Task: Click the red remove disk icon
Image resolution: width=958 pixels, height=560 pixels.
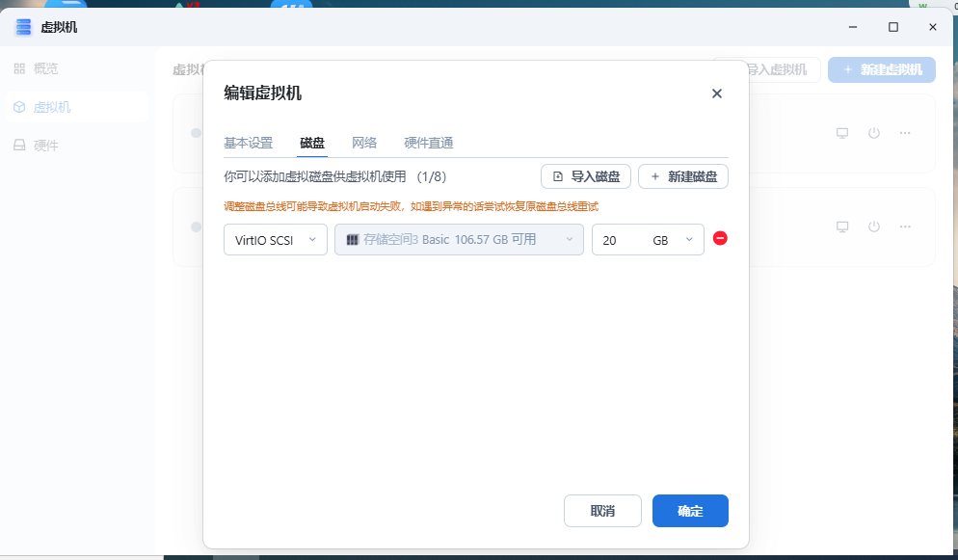Action: coord(720,238)
